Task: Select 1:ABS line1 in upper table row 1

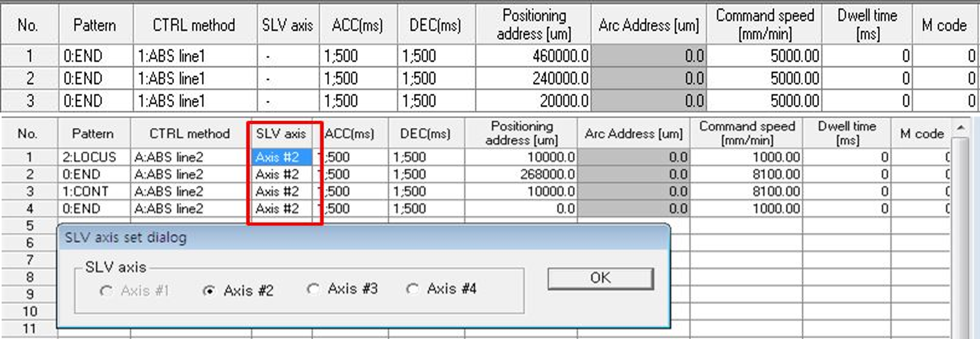Action: point(195,56)
